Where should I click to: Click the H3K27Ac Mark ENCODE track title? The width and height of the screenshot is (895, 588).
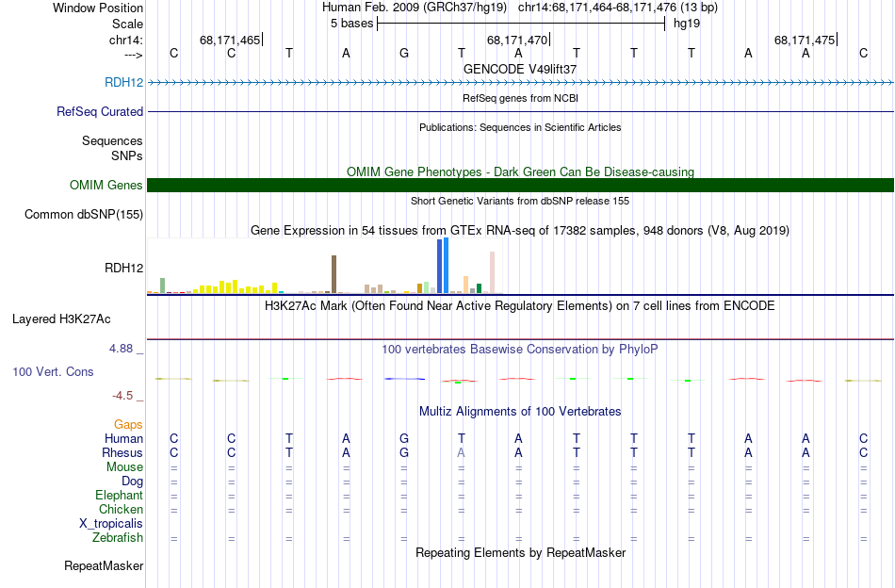pyautogui.click(x=520, y=306)
